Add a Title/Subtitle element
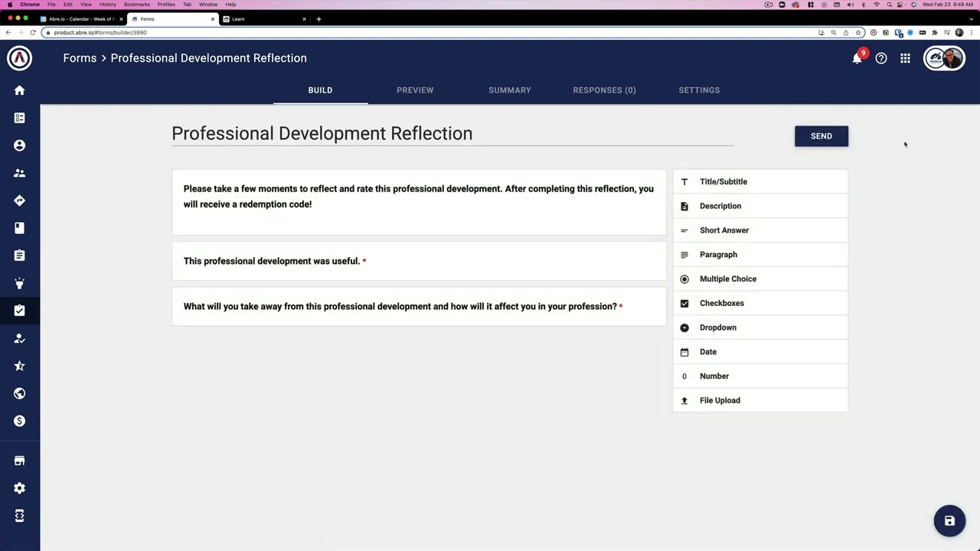 point(760,181)
